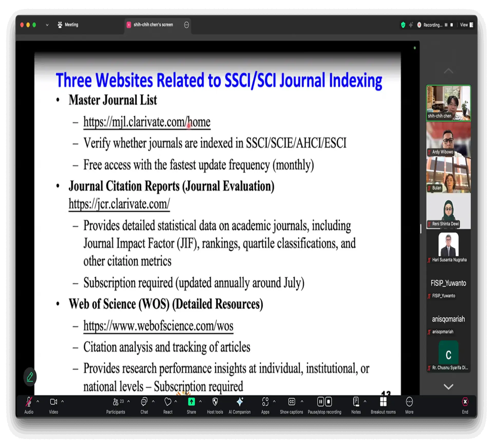Select shih-chih chen's video thumbnail
This screenshot has width=493, height=448.
(x=448, y=103)
